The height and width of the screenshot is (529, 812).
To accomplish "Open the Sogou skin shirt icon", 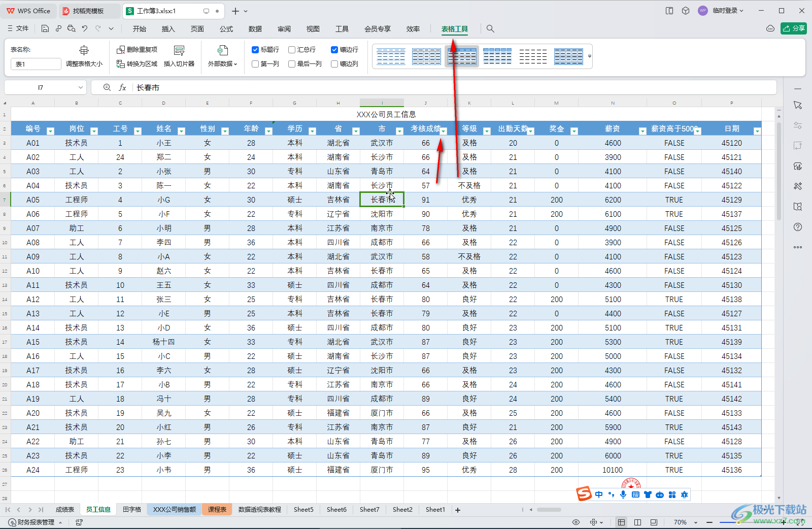I will point(648,494).
